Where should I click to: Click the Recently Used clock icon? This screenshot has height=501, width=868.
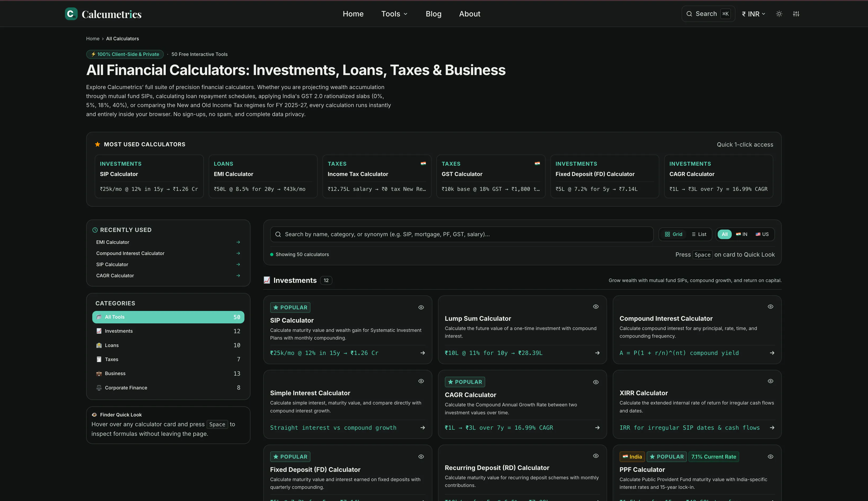[95, 230]
